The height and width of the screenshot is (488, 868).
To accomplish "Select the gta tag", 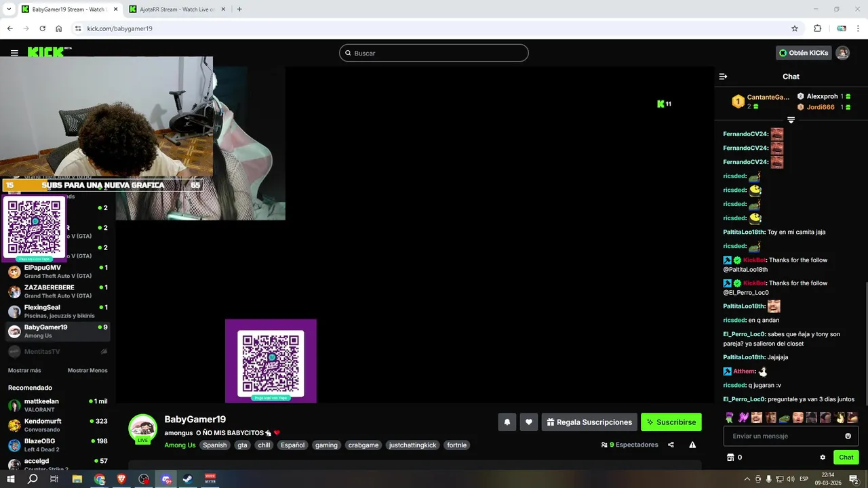I will (242, 445).
